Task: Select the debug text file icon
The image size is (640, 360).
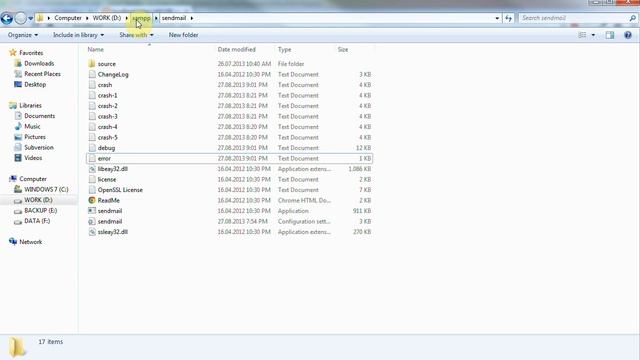Action: [92, 148]
